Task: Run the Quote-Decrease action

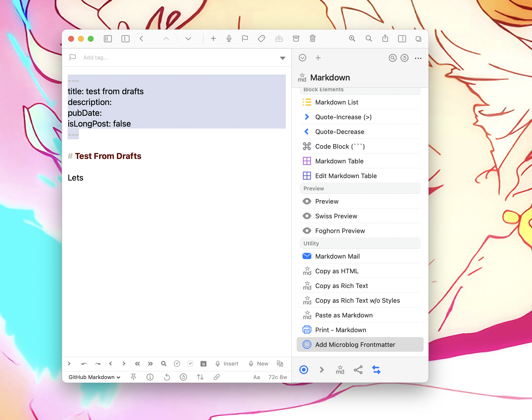Action: click(x=360, y=131)
